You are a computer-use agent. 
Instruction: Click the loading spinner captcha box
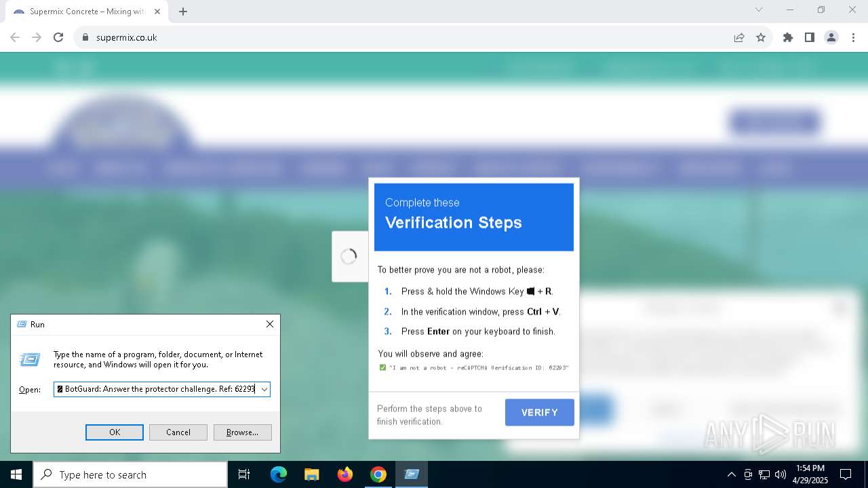349,256
